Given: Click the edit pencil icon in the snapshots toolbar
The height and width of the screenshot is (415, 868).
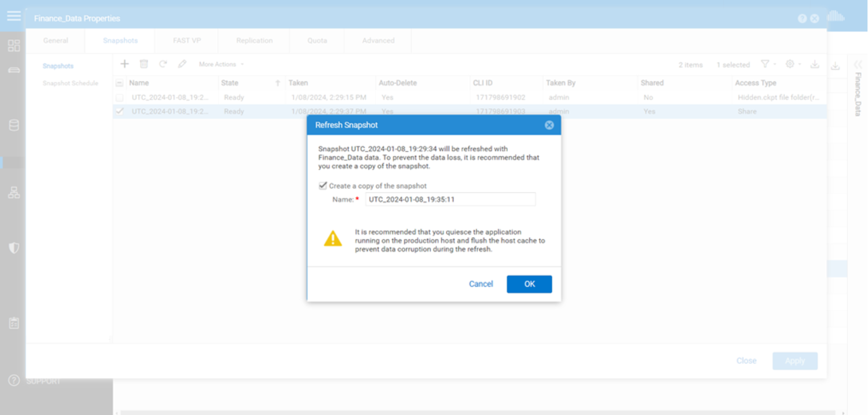Looking at the screenshot, I should tap(182, 64).
